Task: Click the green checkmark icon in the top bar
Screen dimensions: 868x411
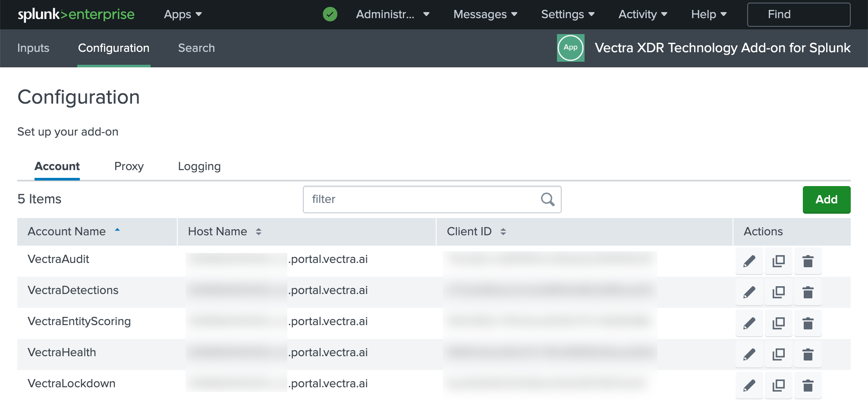Action: (x=330, y=14)
